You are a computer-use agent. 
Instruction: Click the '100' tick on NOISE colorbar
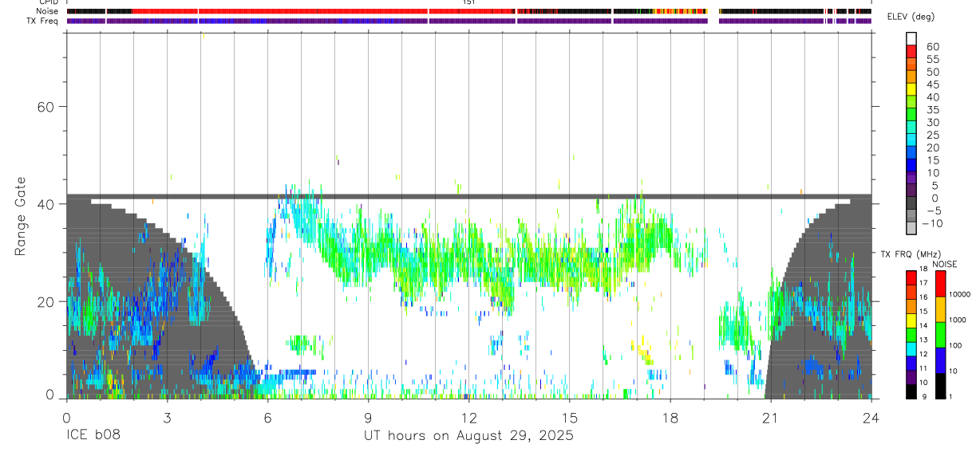(955, 346)
